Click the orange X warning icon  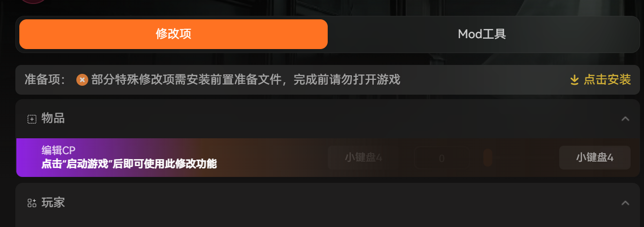[82, 79]
